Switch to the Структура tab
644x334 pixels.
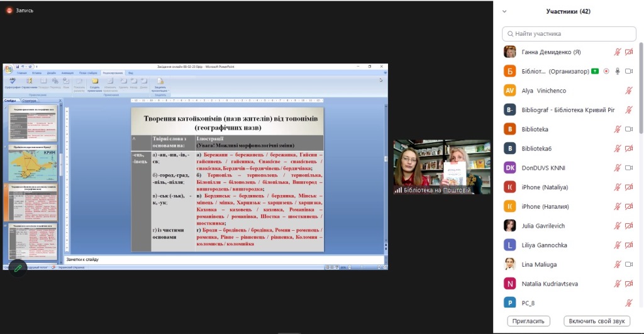point(30,101)
